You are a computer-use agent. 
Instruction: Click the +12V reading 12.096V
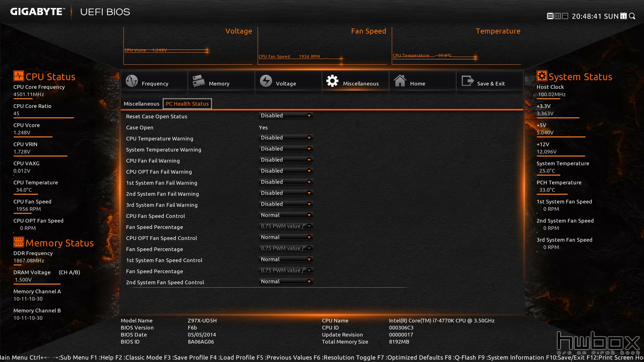pos(546,152)
